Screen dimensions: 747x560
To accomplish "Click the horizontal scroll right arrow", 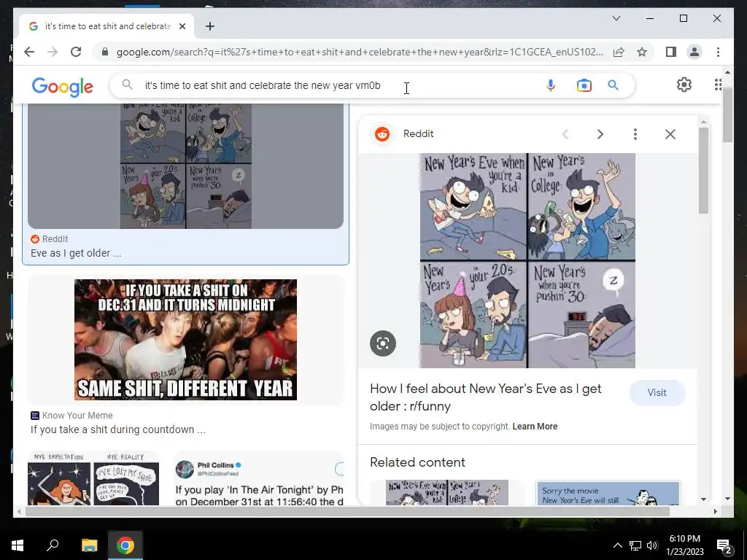I will 715,511.
